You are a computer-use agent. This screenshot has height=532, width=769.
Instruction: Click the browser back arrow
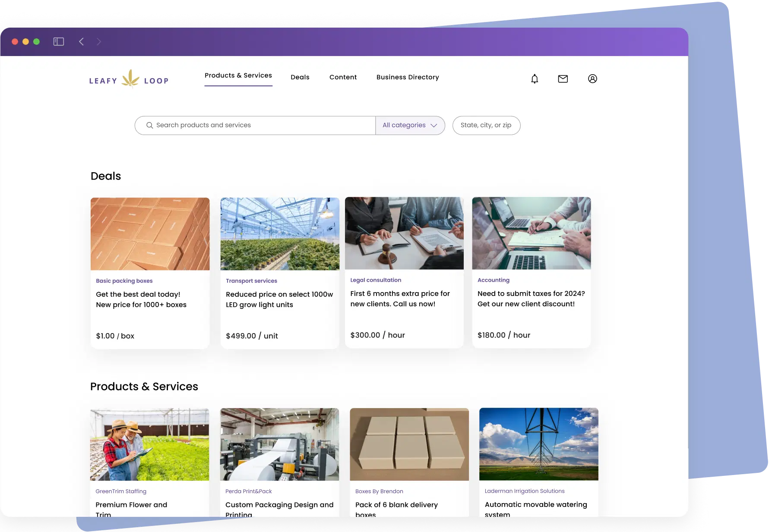81,41
